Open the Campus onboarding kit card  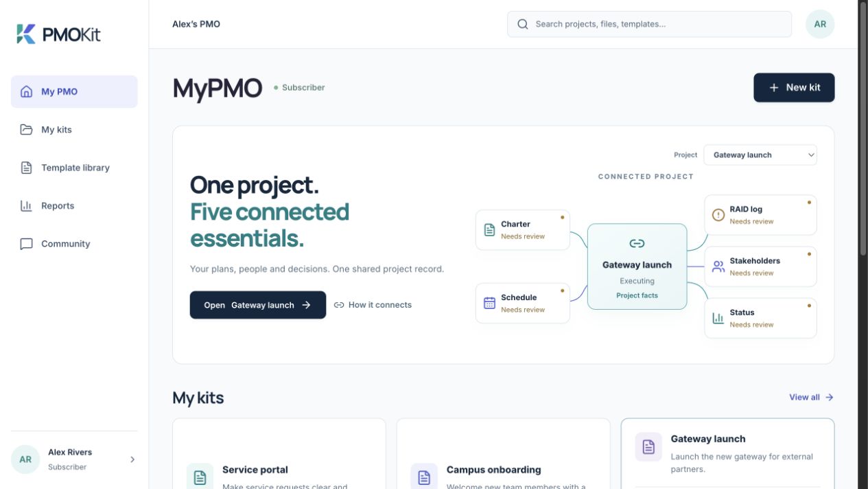[504, 454]
